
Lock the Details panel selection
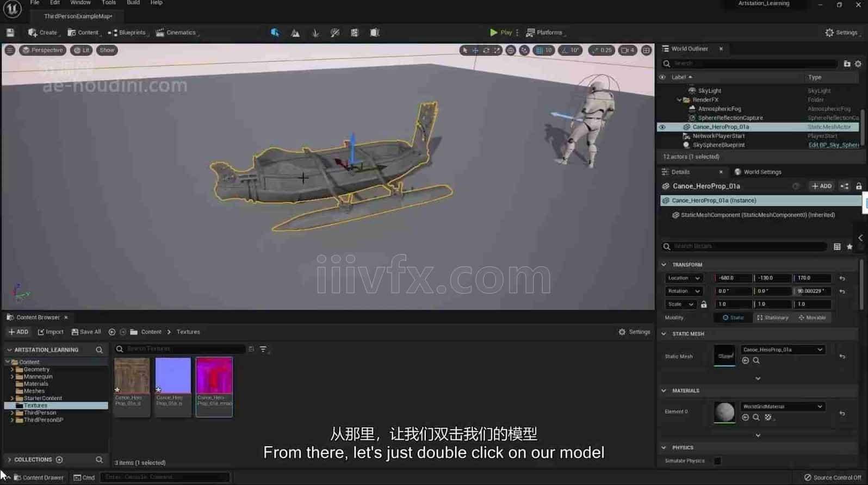pos(859,186)
